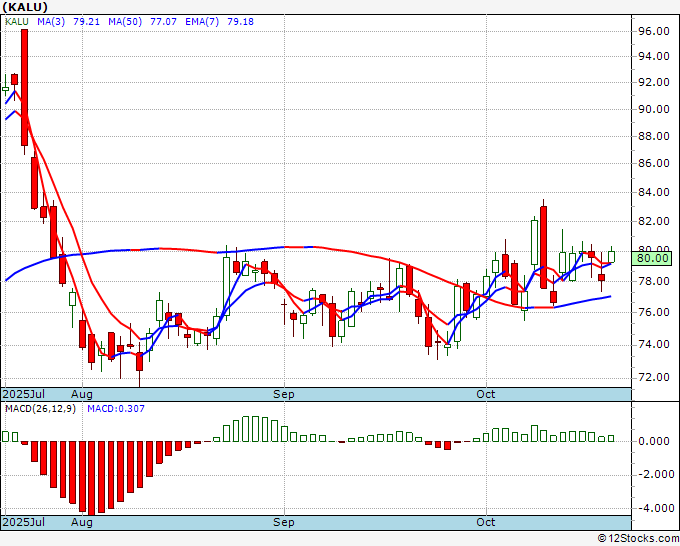Image resolution: width=680 pixels, height=546 pixels.
Task: Click the 72.00 price axis label
Action: point(654,377)
